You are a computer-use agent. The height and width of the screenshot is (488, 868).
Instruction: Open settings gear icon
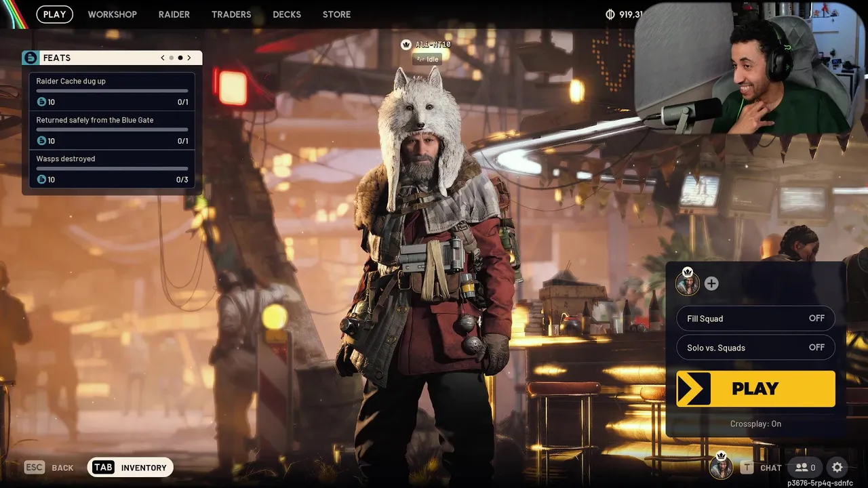click(837, 467)
